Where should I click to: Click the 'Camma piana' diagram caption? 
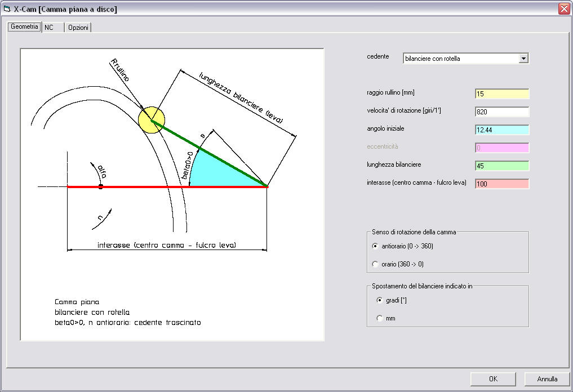pyautogui.click(x=77, y=302)
